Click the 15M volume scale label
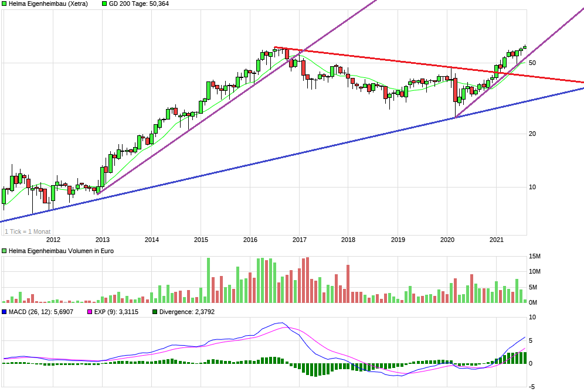Screen dimensions: 584x392 pyautogui.click(x=534, y=256)
